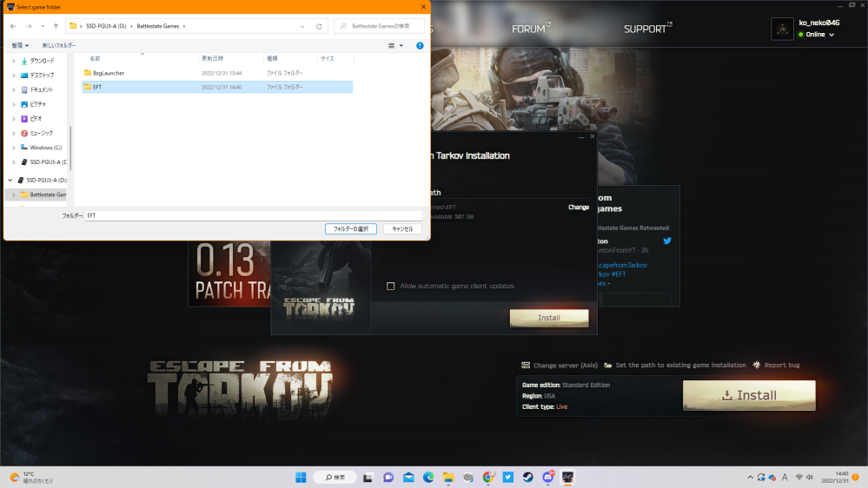Viewport: 868px width, 488px height.
Task: Click the フォルダーの選択 button
Action: (350, 229)
